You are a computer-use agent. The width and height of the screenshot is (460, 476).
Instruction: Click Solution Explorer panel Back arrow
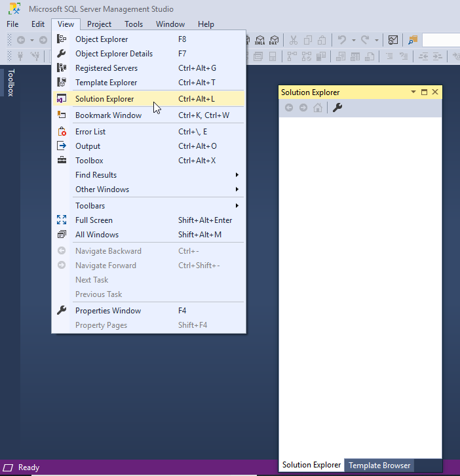pos(289,108)
